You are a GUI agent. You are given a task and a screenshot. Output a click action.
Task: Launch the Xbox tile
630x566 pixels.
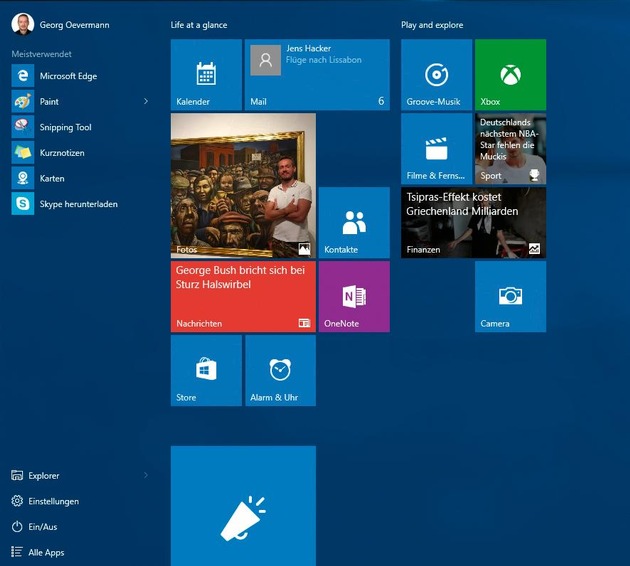[x=510, y=75]
